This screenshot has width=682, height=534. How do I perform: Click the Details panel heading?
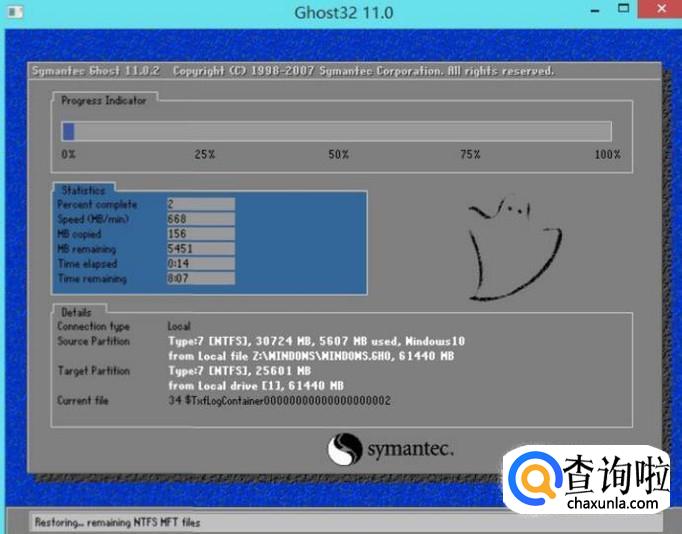coord(77,312)
